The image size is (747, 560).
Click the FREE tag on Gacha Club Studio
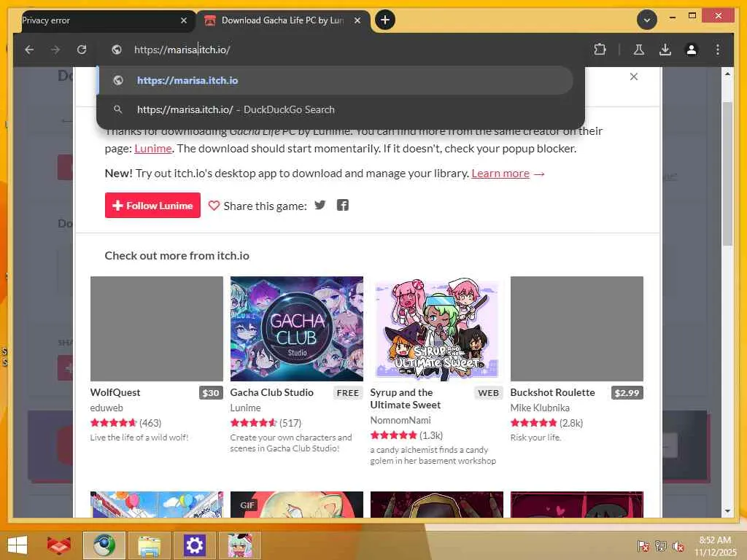click(x=347, y=393)
